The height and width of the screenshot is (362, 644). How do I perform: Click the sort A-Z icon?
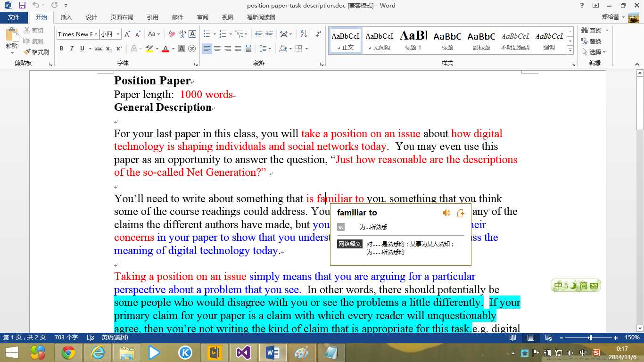coord(304,34)
